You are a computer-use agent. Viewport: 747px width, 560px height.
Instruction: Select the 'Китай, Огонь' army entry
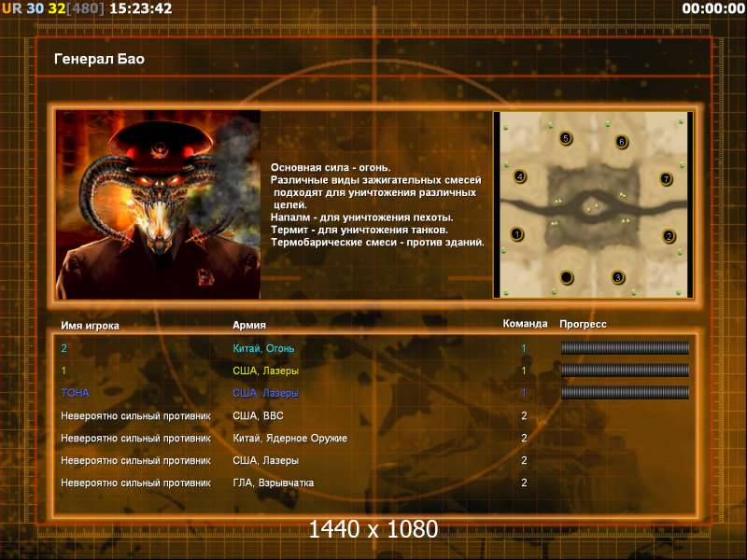pos(263,348)
